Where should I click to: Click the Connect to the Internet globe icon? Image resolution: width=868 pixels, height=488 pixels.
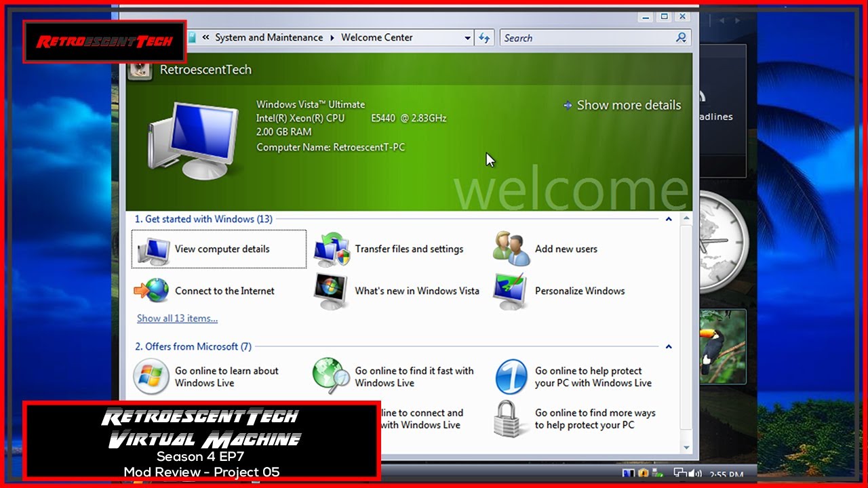[151, 291]
